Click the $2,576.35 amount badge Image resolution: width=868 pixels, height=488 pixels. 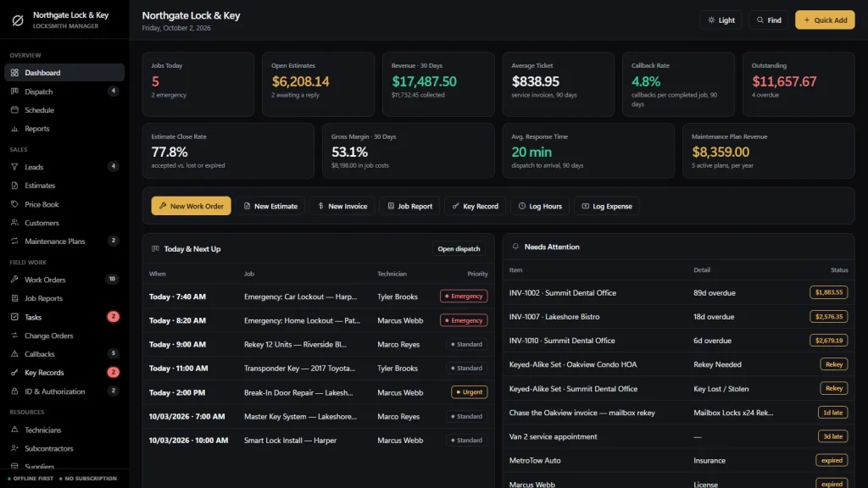click(828, 317)
